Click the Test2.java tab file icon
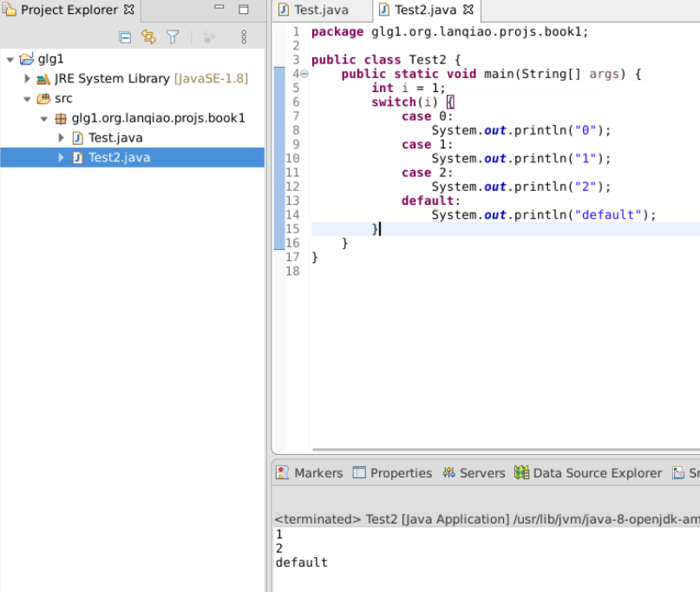The width and height of the screenshot is (700, 592). (384, 10)
